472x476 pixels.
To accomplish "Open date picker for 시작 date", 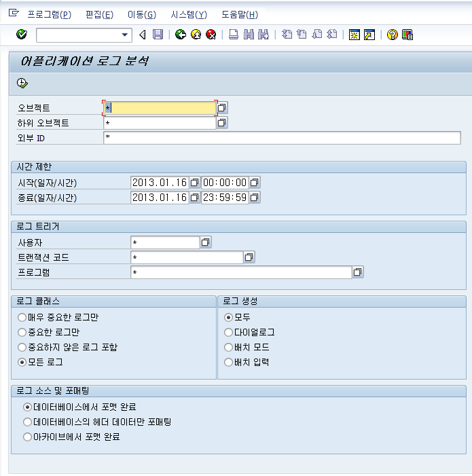I will pos(194,183).
